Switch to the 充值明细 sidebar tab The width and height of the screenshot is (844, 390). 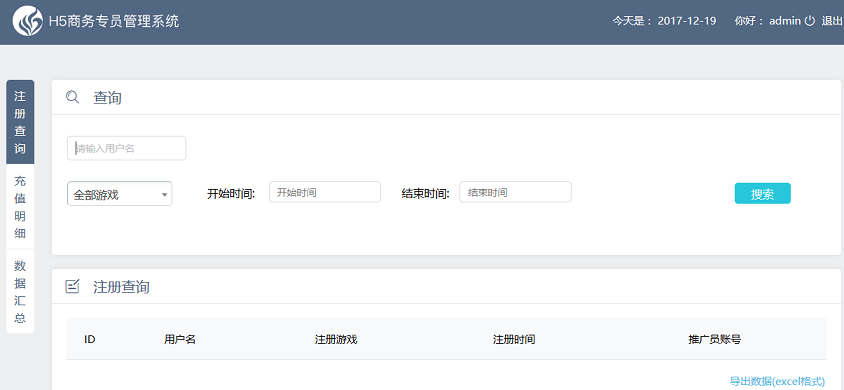[20, 207]
